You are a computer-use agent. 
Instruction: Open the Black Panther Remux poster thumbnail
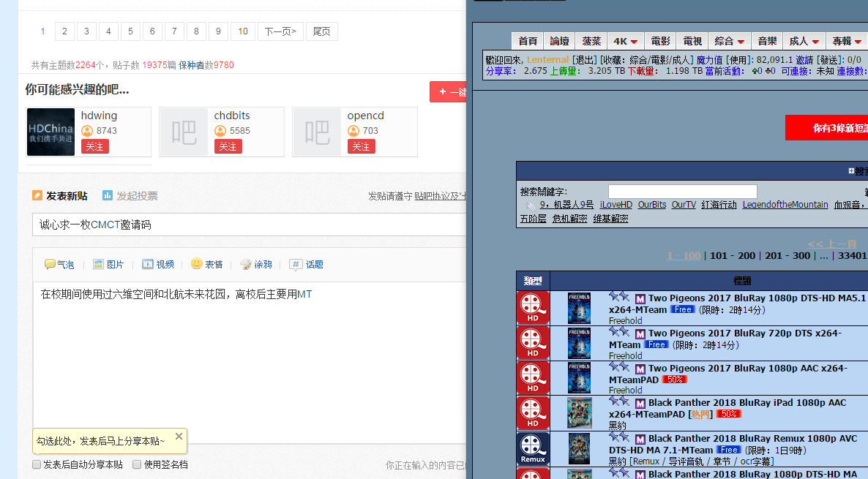[579, 448]
